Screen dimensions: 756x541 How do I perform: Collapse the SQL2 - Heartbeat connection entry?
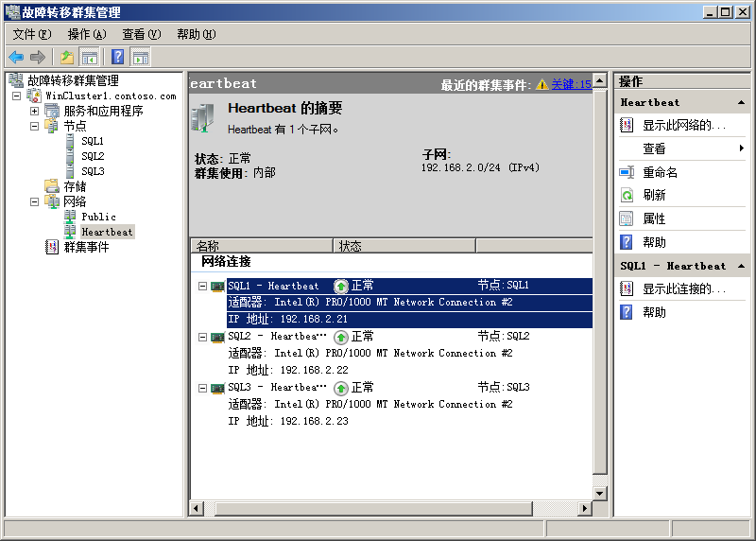202,337
